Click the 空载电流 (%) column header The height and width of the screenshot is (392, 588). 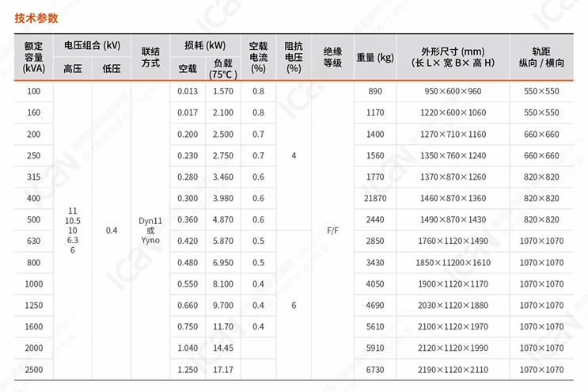[x=258, y=57]
